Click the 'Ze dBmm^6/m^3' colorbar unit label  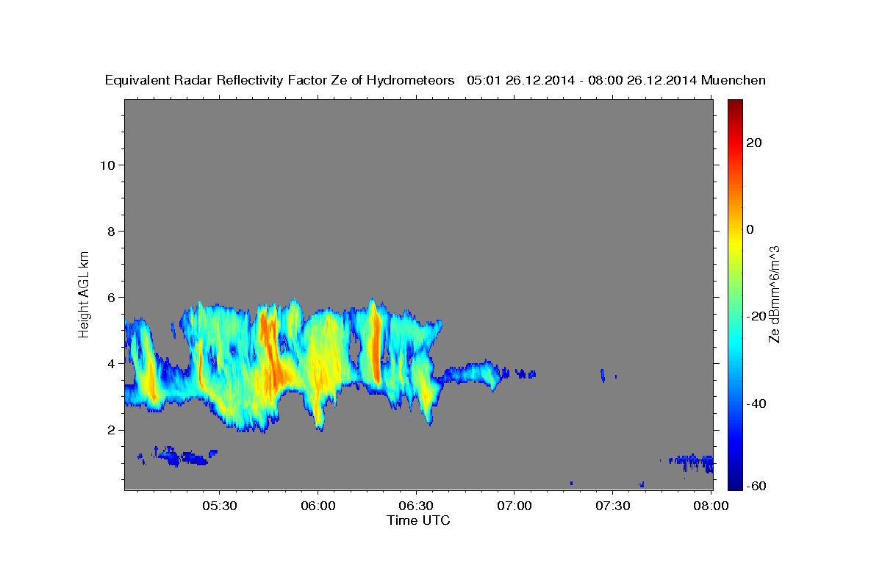click(774, 294)
